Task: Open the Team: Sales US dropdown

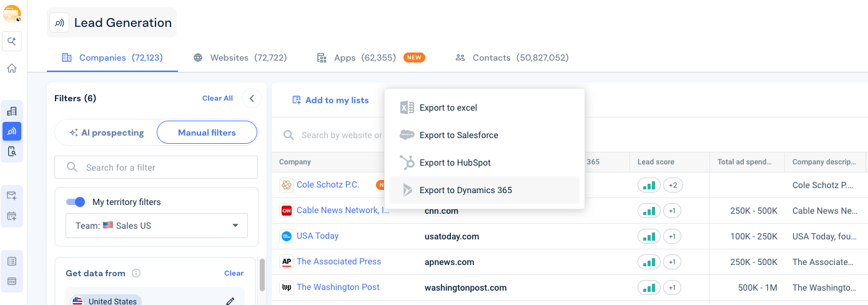Action: 156,226
